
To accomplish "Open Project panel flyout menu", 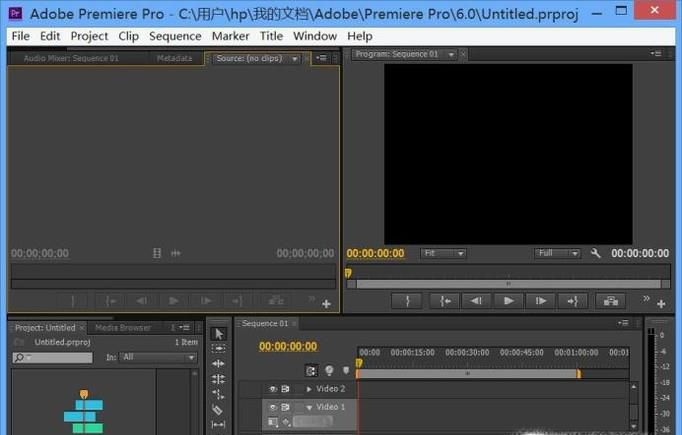I will point(184,327).
